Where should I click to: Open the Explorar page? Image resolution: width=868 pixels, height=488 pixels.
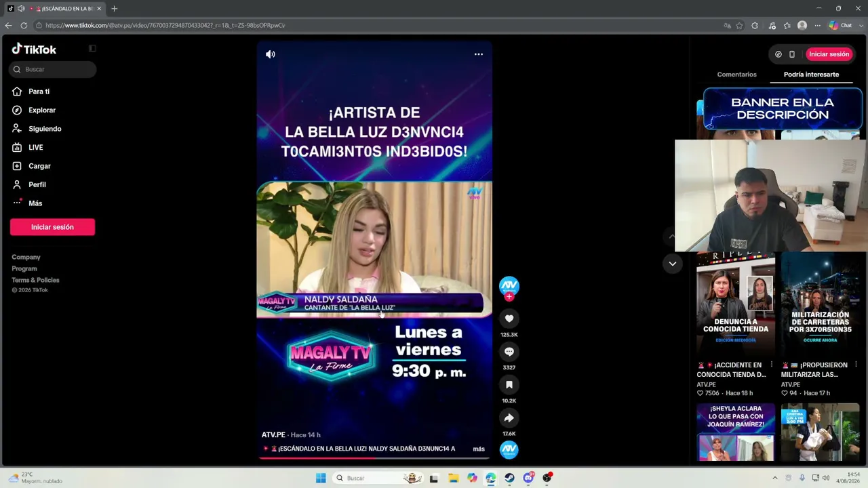42,110
